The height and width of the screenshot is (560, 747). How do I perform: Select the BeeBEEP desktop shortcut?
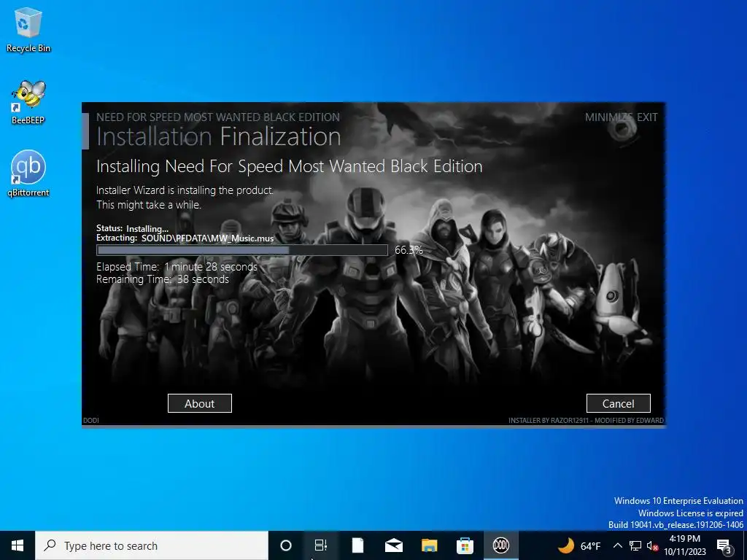pos(28,102)
